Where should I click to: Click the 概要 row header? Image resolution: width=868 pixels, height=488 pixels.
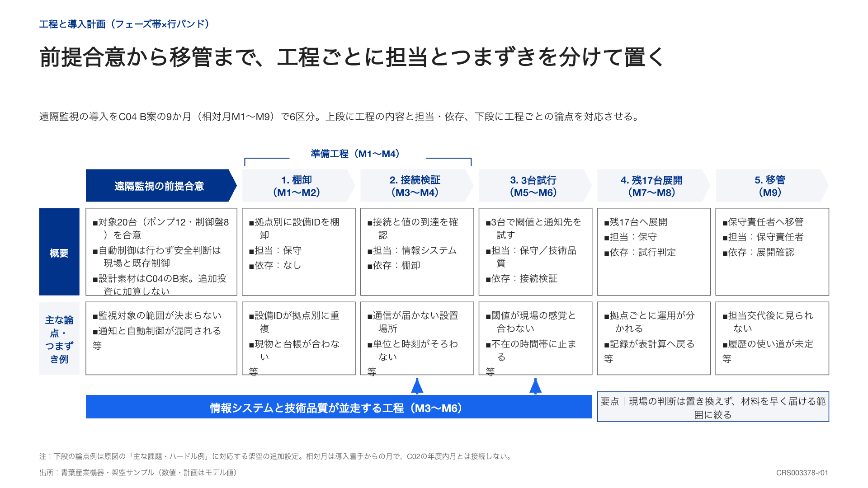[x=59, y=252]
